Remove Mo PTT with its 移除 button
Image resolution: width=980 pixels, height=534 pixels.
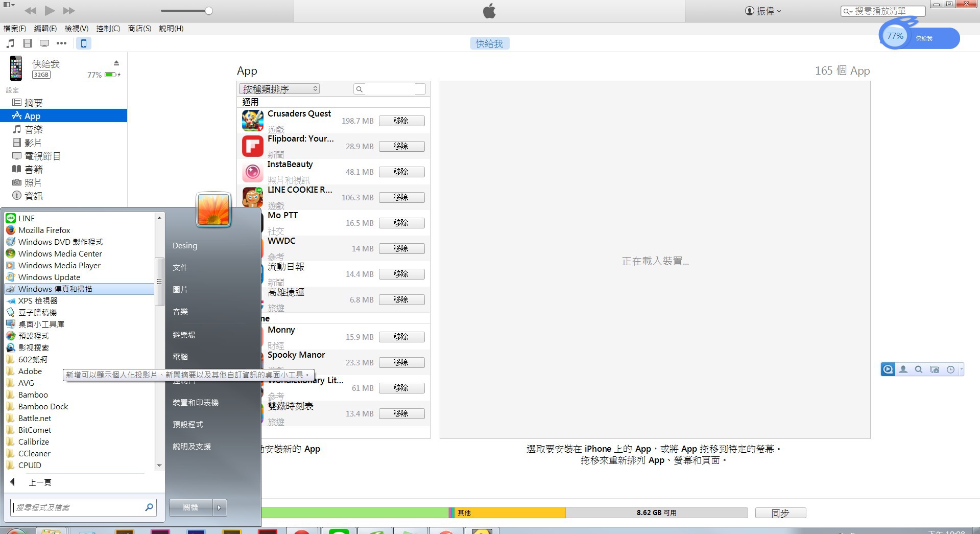pos(401,223)
